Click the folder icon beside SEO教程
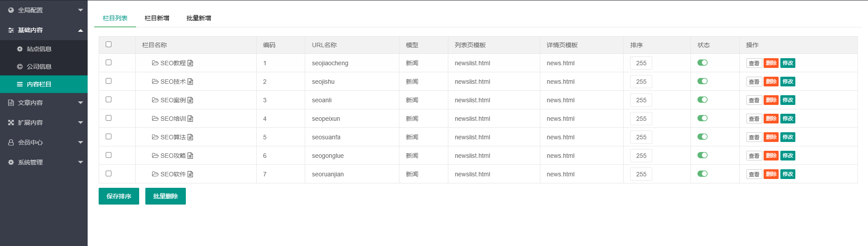The height and width of the screenshot is (246, 868). (x=155, y=63)
